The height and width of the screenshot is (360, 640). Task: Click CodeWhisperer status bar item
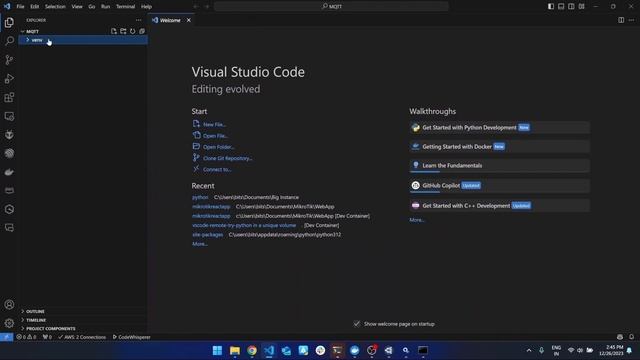[131, 337]
